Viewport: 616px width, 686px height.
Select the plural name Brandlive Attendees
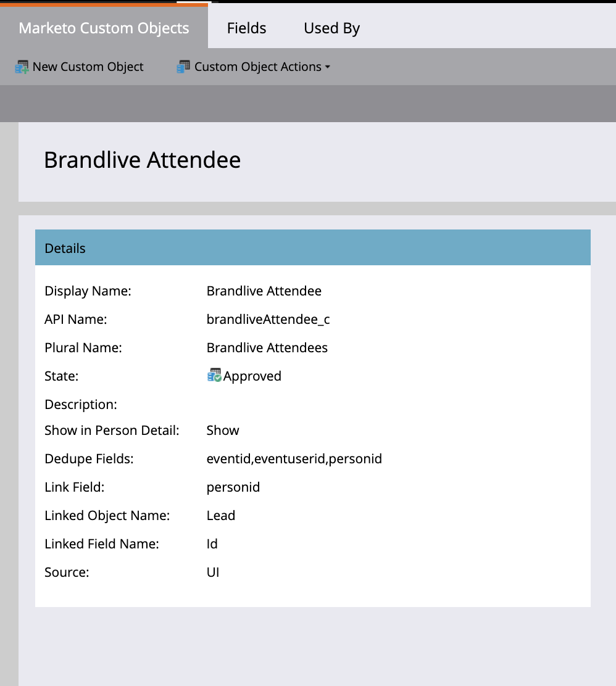coord(267,348)
